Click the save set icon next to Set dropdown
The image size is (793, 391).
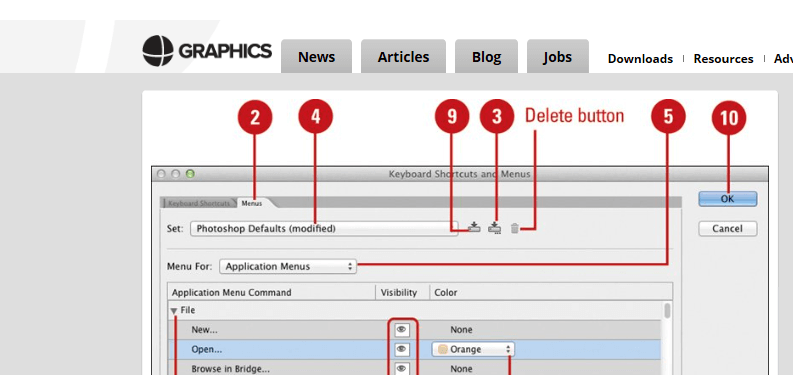click(474, 228)
